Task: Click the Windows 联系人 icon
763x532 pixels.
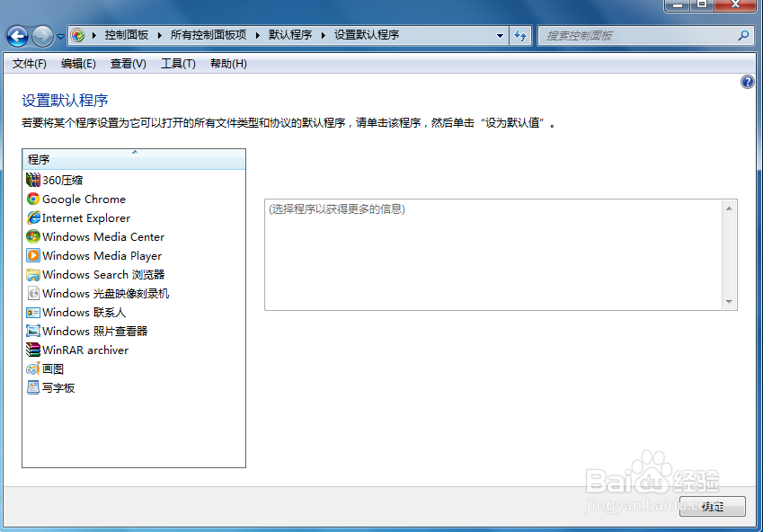Action: [x=33, y=313]
